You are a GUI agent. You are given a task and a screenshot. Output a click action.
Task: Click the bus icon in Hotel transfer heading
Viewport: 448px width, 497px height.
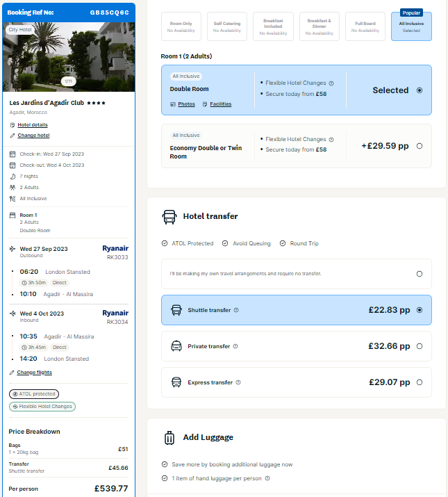pos(169,217)
